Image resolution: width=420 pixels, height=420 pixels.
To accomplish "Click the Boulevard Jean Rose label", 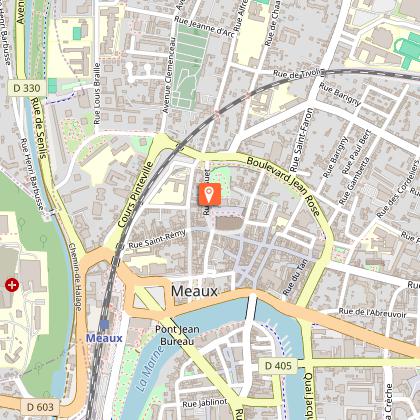I will pyautogui.click(x=283, y=186).
